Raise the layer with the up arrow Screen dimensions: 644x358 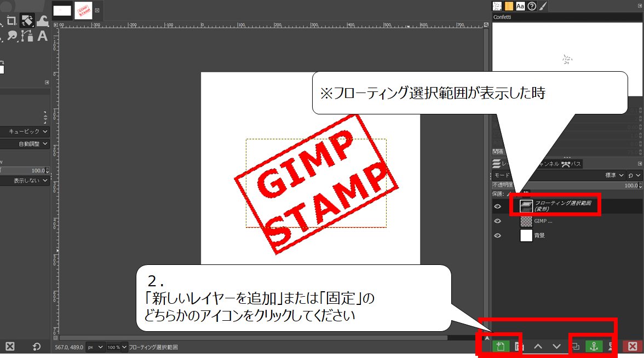pyautogui.click(x=538, y=347)
